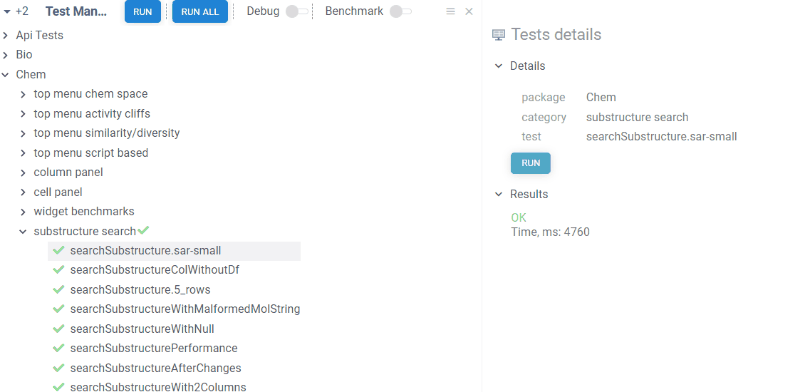Collapse the Details section
This screenshot has height=392, width=800.
point(498,66)
